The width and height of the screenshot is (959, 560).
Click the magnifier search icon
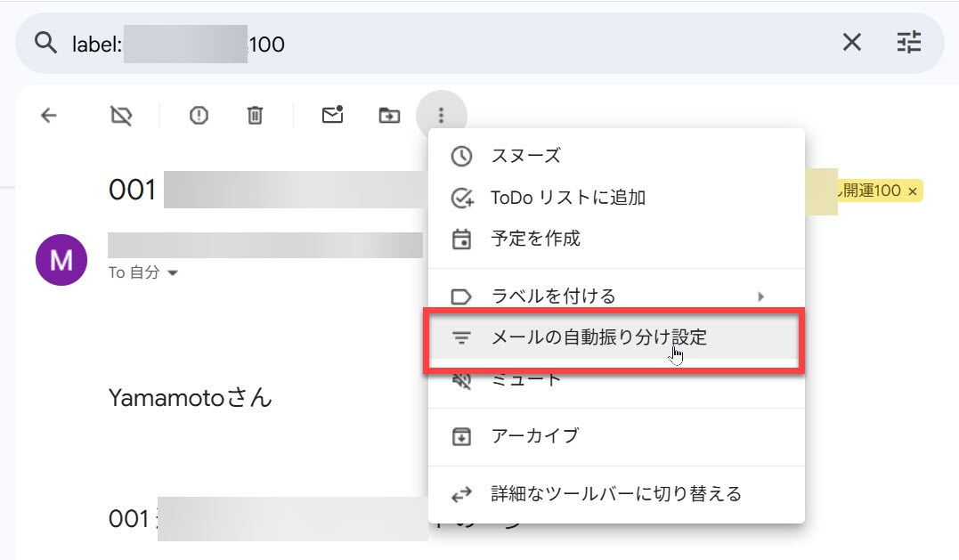pos(45,43)
